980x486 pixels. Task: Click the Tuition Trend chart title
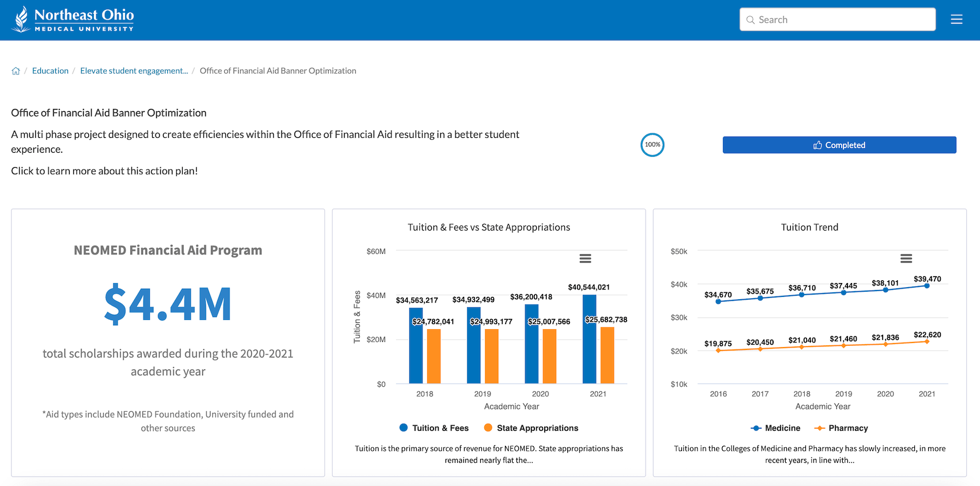(x=809, y=227)
